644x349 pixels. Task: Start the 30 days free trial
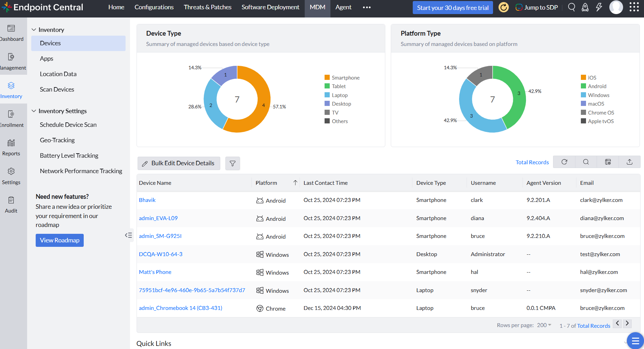[x=453, y=8]
